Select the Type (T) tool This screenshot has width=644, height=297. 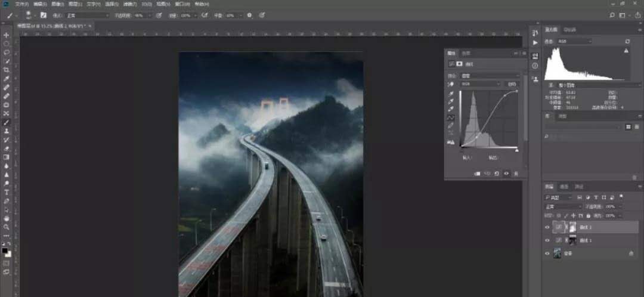coord(7,192)
